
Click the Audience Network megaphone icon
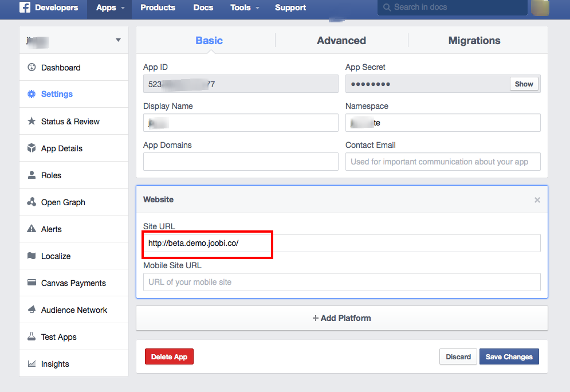32,309
